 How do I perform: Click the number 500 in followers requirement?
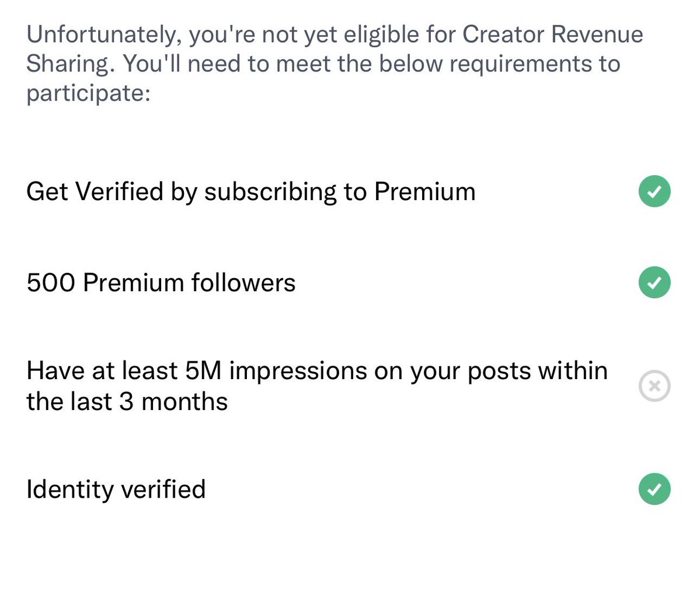pyautogui.click(x=51, y=283)
